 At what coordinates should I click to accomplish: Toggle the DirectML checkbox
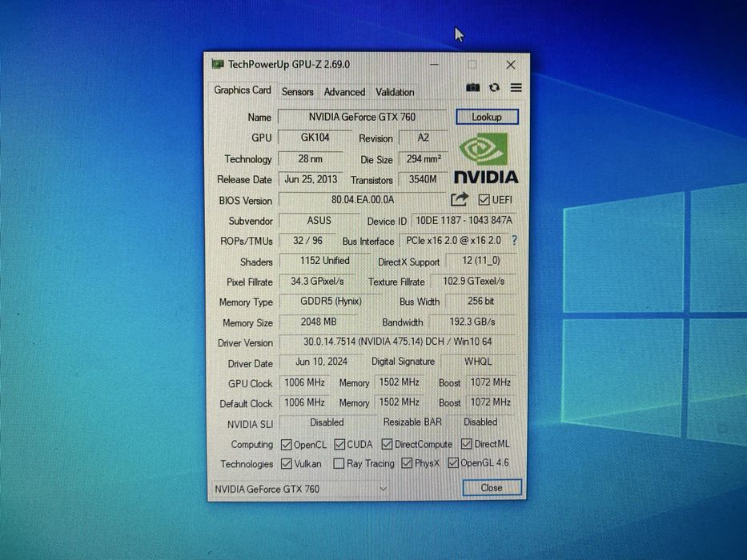pos(467,444)
